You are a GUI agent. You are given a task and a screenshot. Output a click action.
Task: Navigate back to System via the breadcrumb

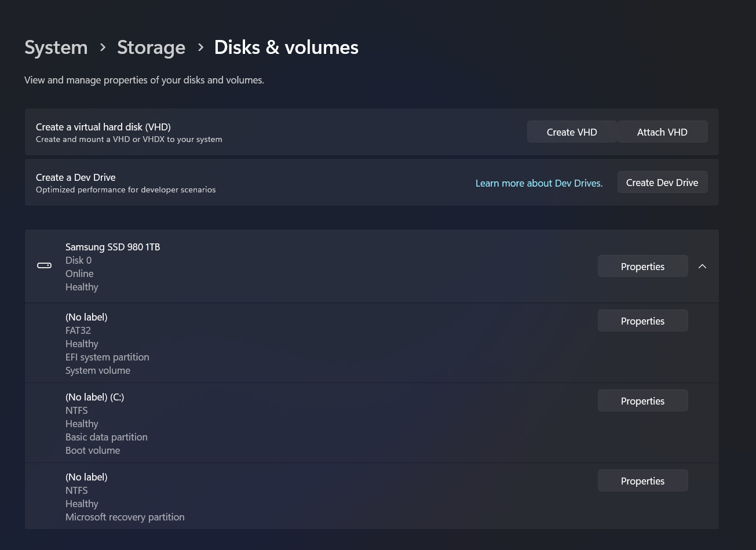coord(56,47)
